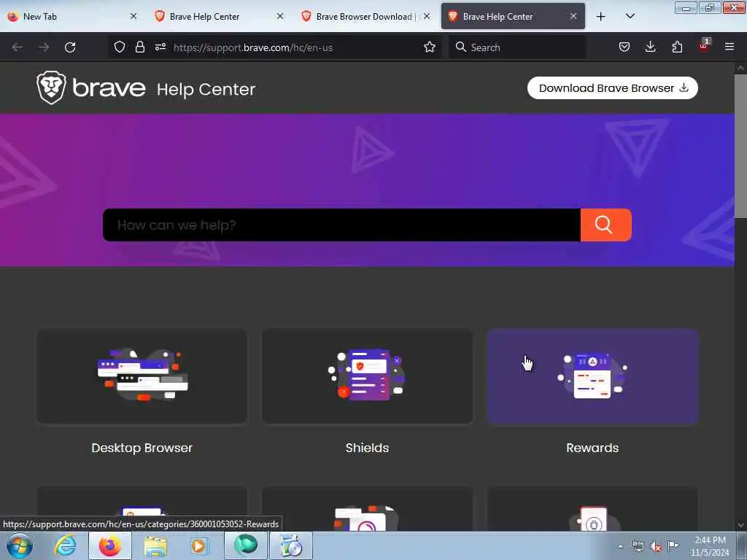747x560 pixels.
Task: Click the browser back arrow
Action: (x=18, y=47)
